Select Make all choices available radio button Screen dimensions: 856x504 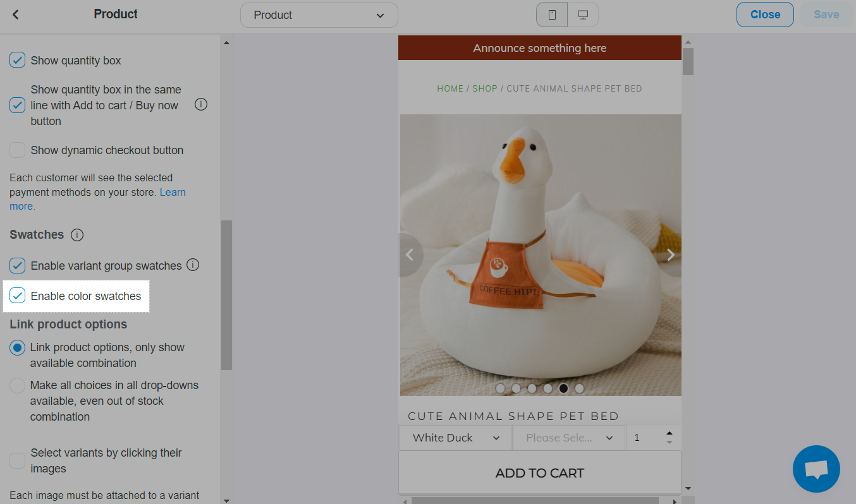pos(18,386)
